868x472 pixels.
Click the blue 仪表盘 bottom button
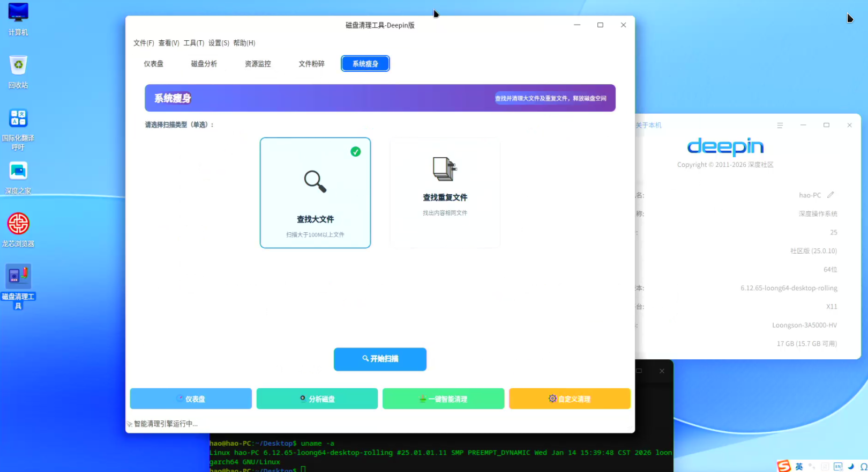tap(191, 399)
